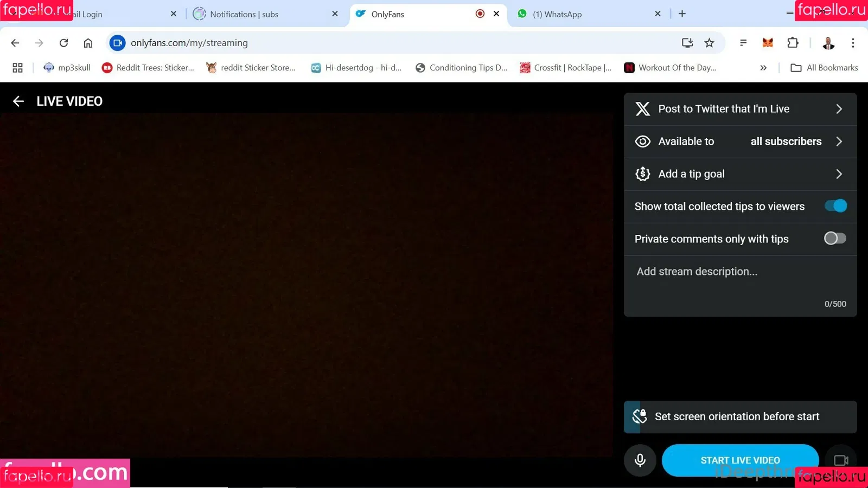
Task: Expand the Add a tip goal option
Action: [x=740, y=174]
